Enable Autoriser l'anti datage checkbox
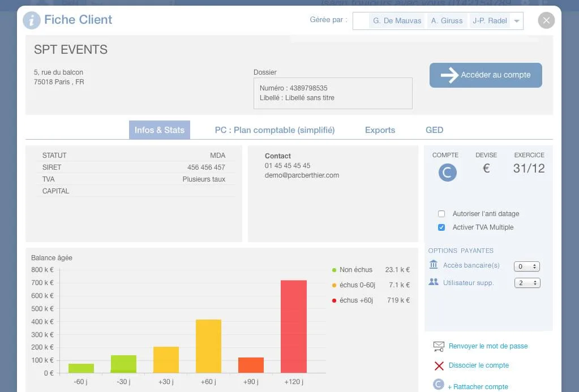 [441, 214]
